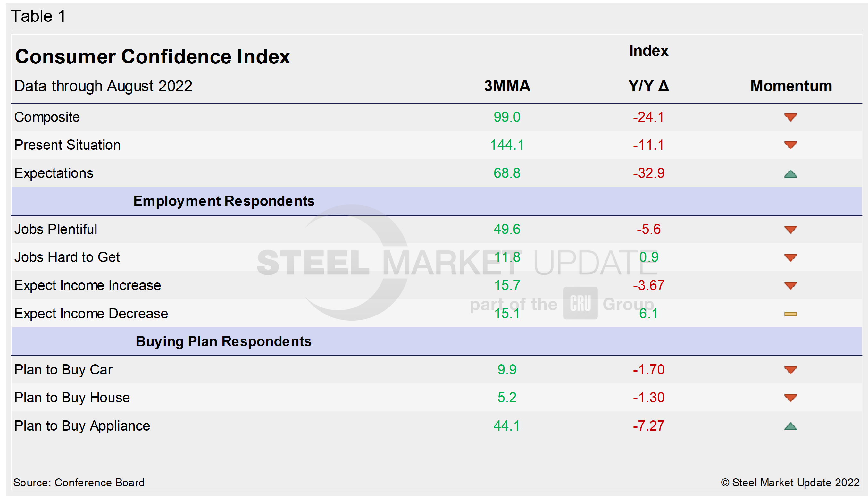Click the Consumer Confidence Index title
The height and width of the screenshot is (496, 868).
click(x=152, y=56)
